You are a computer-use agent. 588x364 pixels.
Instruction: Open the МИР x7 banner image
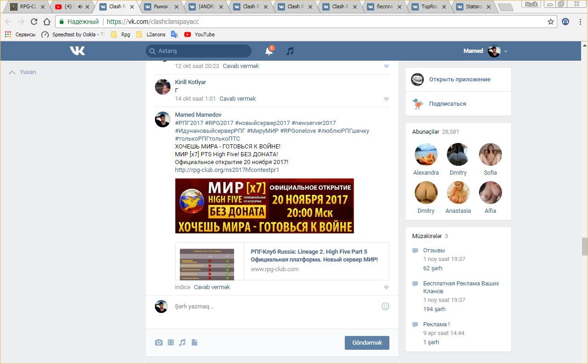point(264,205)
